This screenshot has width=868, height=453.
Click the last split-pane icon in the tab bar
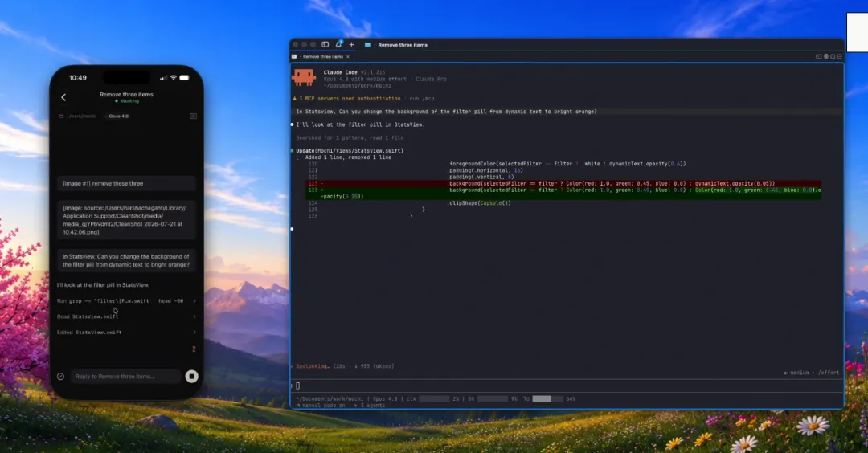point(839,56)
